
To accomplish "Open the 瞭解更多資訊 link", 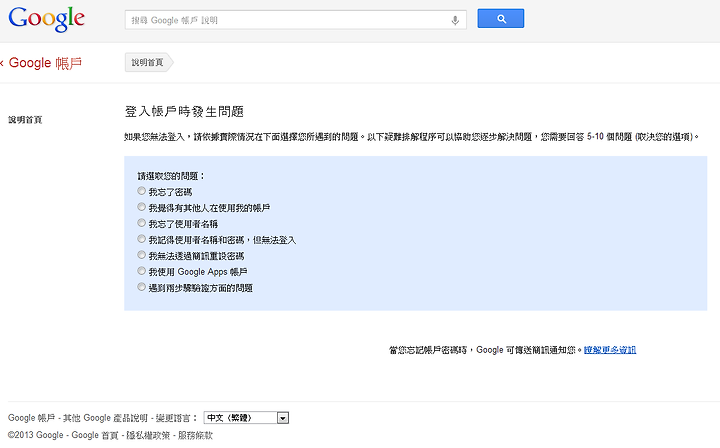I will click(x=610, y=350).
